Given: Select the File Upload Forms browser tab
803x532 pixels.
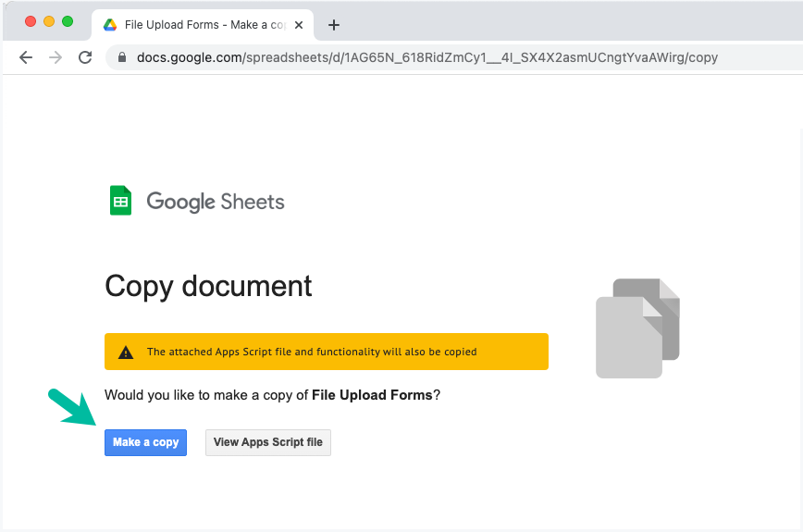Looking at the screenshot, I should pyautogui.click(x=203, y=25).
